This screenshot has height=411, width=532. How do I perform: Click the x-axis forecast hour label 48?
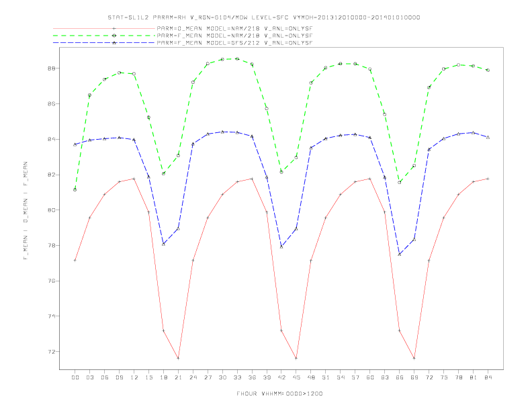[311, 377]
